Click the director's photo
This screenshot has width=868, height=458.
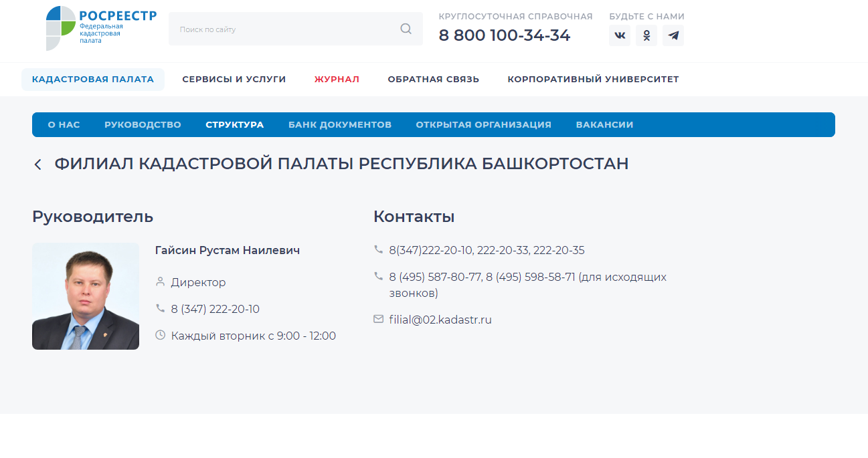(86, 296)
